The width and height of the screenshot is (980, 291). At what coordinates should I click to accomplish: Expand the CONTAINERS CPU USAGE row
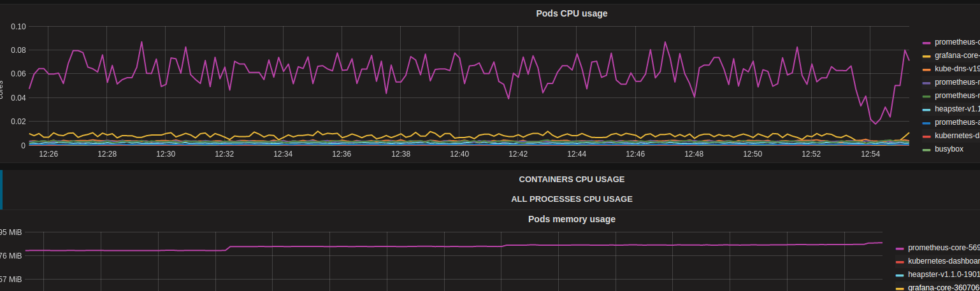[x=572, y=180]
